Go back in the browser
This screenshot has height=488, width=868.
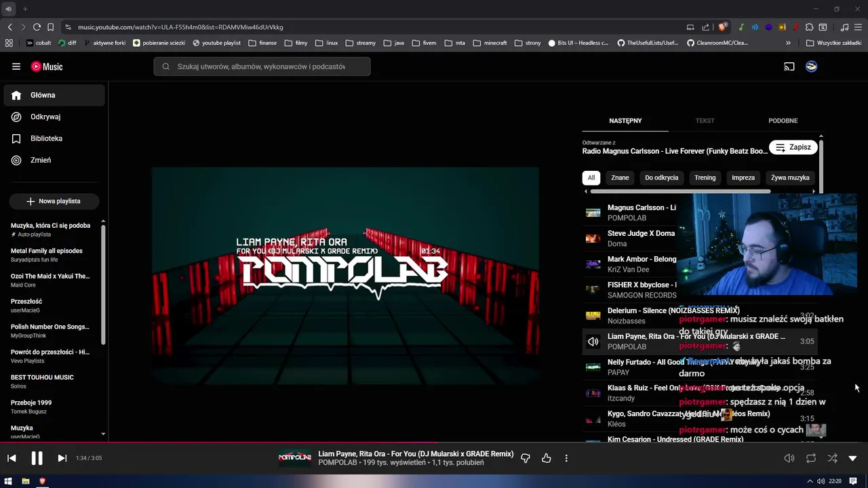tap(9, 27)
